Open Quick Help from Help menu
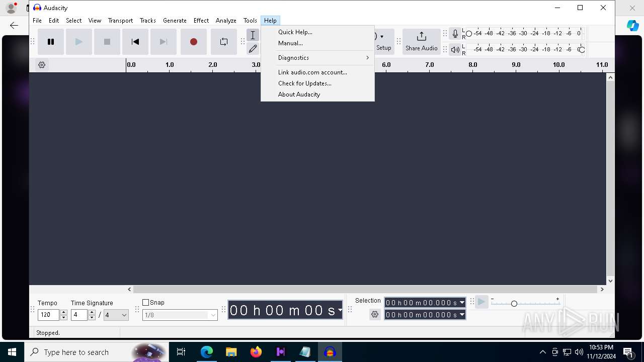 317,32
